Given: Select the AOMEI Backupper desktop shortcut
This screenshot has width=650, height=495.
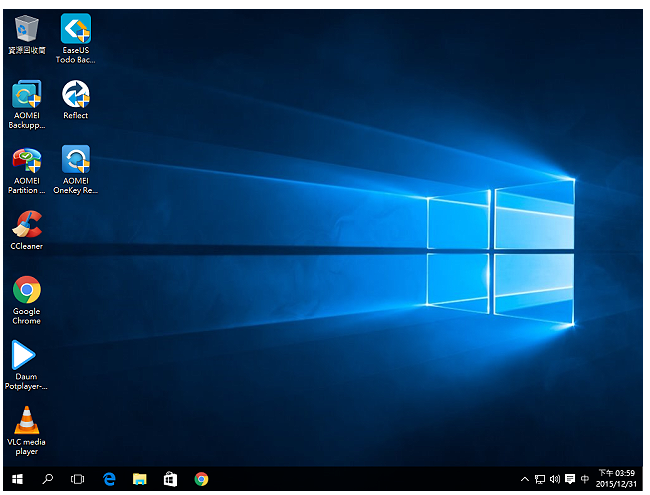Looking at the screenshot, I should coord(27,104).
